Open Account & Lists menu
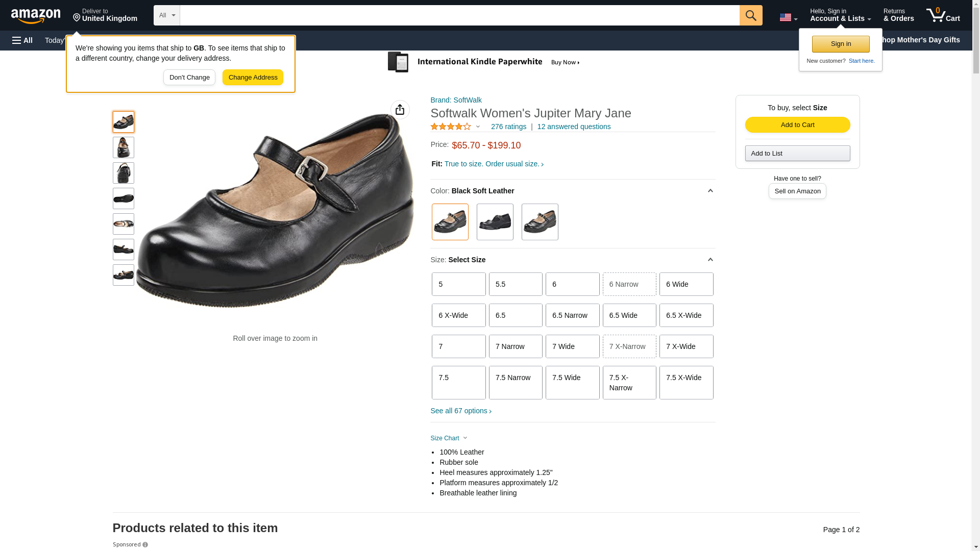Screen dimensions: 980x551 840,15
